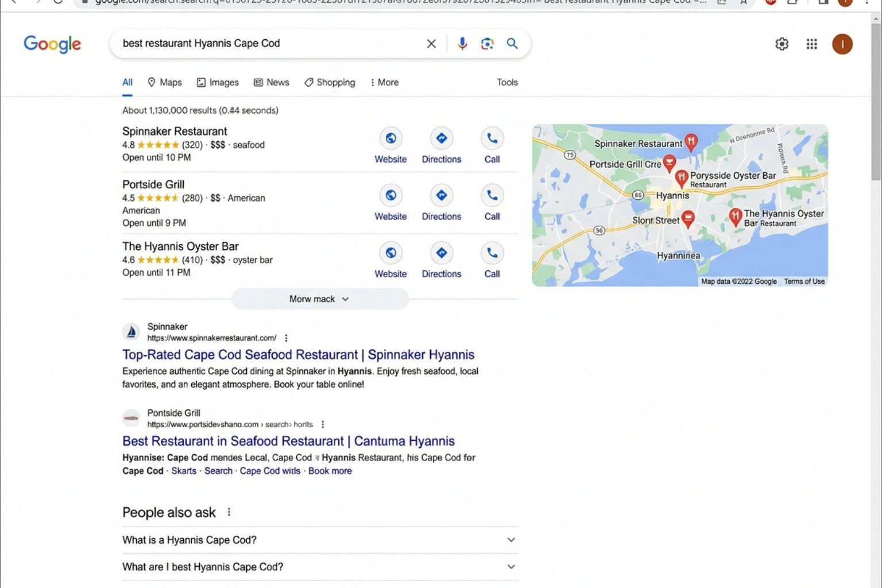
Task: Call The Hyannis Oyster Bar phone icon
Action: [492, 253]
